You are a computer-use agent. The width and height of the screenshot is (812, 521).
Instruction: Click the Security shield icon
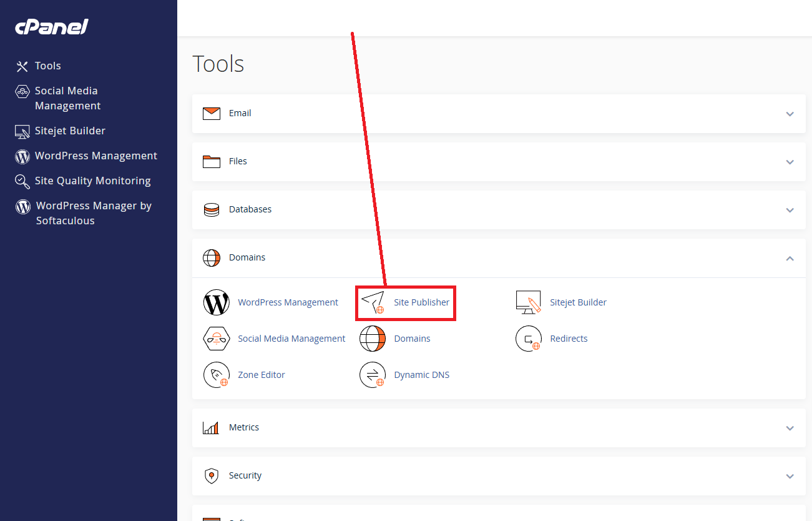coord(212,476)
